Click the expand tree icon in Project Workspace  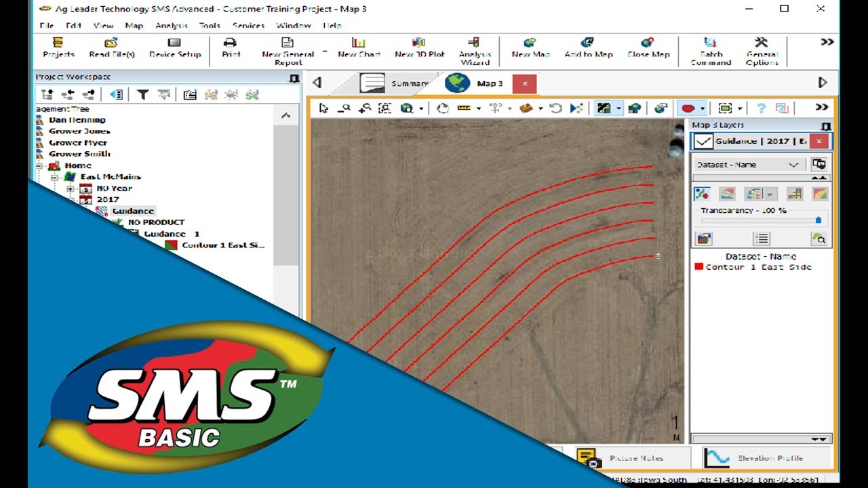47,95
